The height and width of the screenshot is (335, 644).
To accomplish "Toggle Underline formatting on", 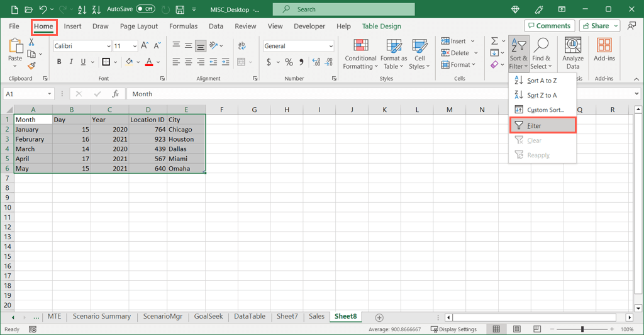I will point(83,62).
